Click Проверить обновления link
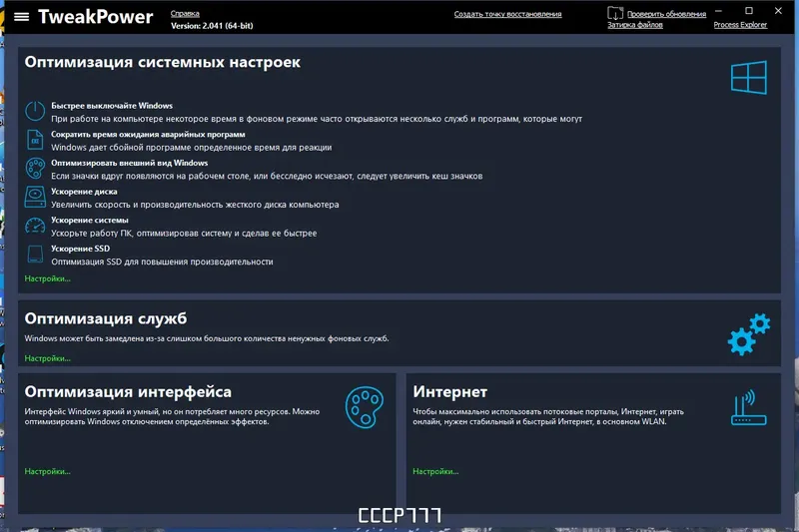Image resolution: width=799 pixels, height=532 pixels. (666, 14)
